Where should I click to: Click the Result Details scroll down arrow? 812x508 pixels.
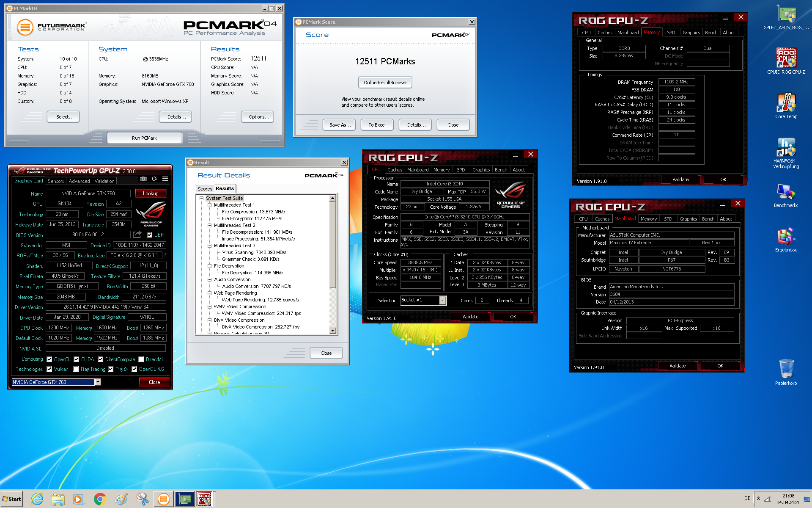[x=333, y=331]
